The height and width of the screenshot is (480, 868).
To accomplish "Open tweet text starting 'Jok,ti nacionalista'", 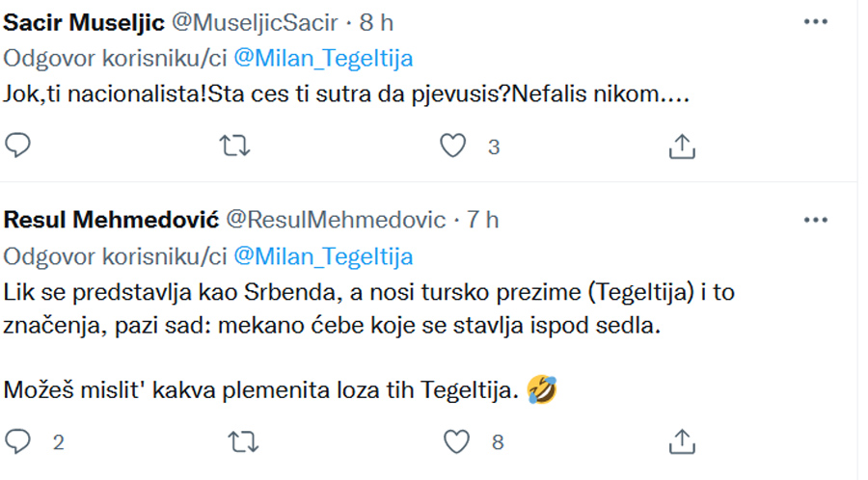I will point(346,94).
